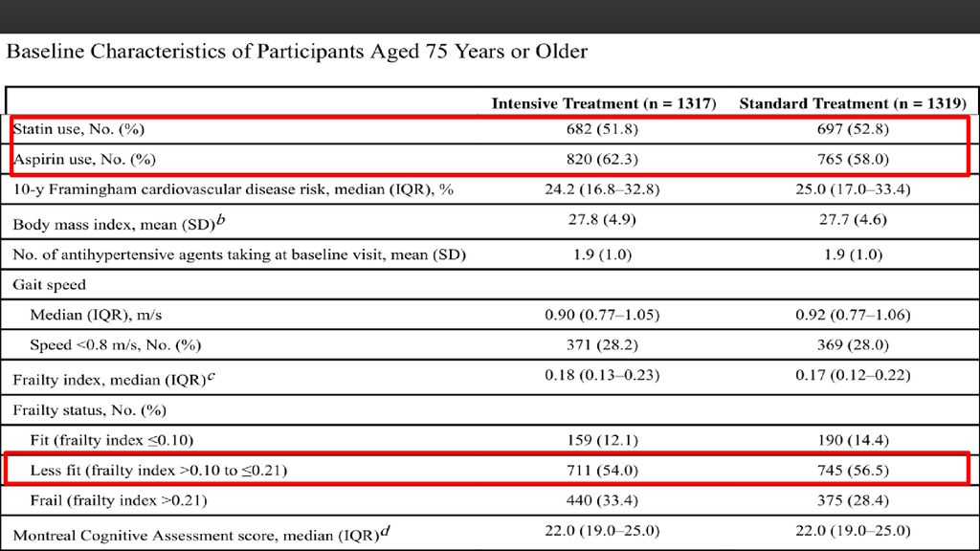This screenshot has width=980, height=551.
Task: Click the value '369 (28.0)'
Action: point(853,344)
